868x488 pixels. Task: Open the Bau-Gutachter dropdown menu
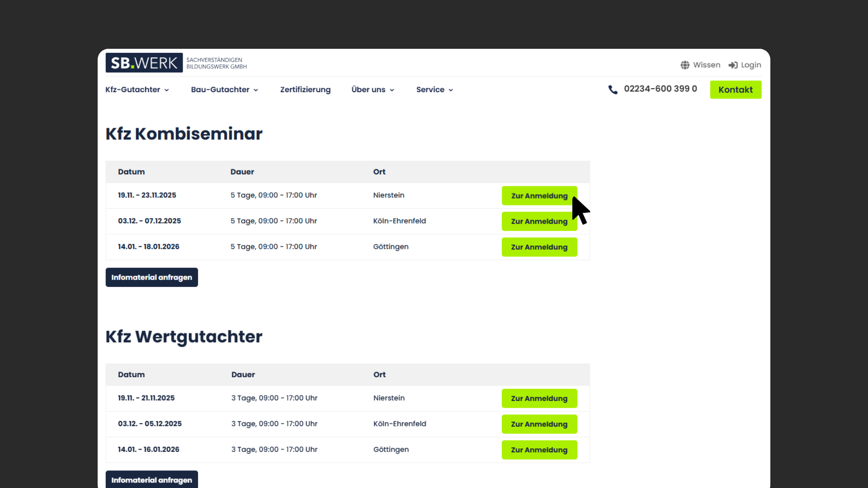[224, 89]
